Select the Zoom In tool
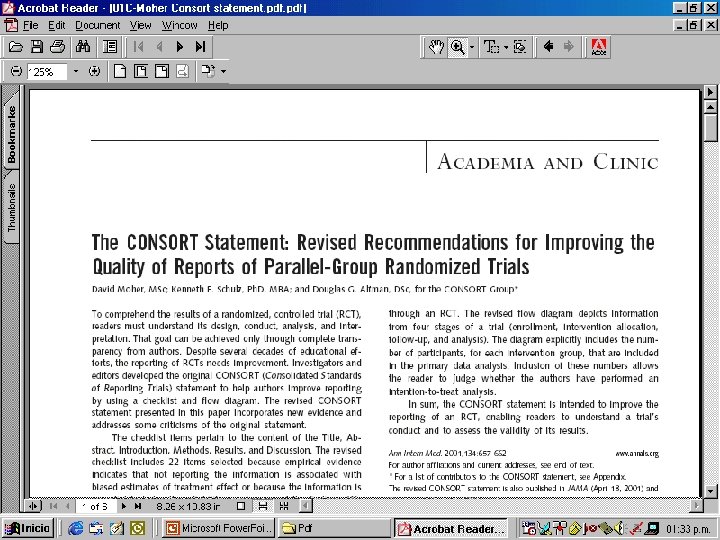Image resolution: width=720 pixels, height=540 pixels. (457, 47)
